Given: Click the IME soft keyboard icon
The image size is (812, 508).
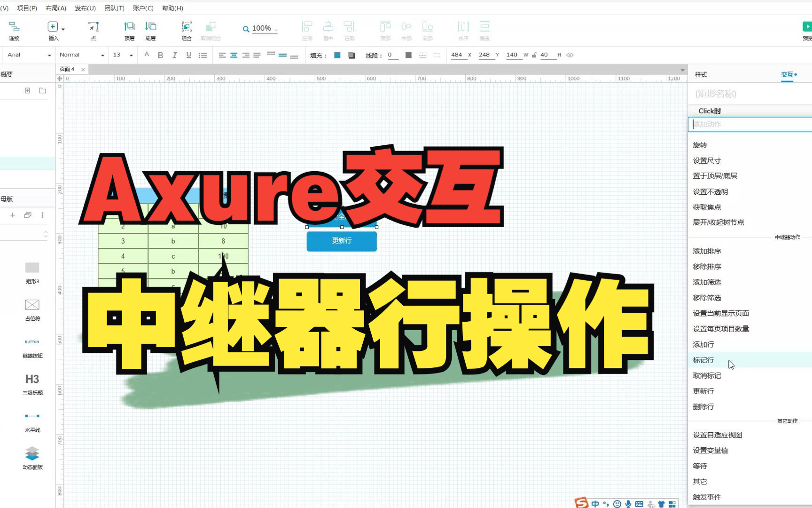Looking at the screenshot, I should coord(639,504).
